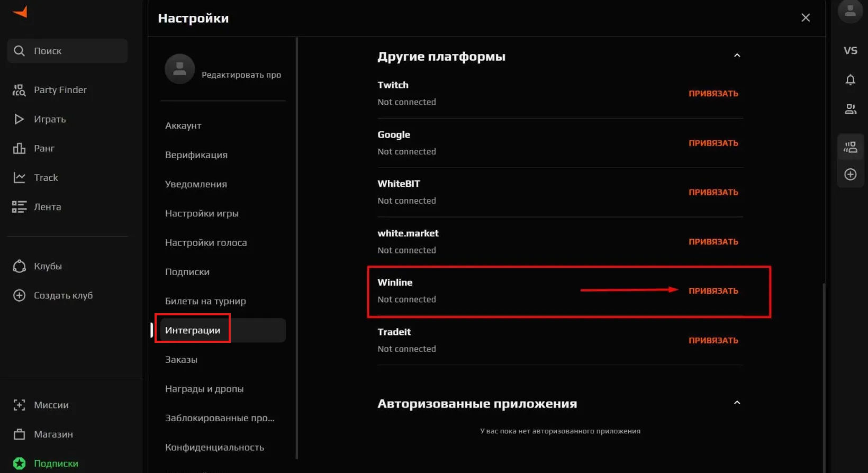Click the VS icon in right bar
This screenshot has height=473, width=868.
pos(851,50)
